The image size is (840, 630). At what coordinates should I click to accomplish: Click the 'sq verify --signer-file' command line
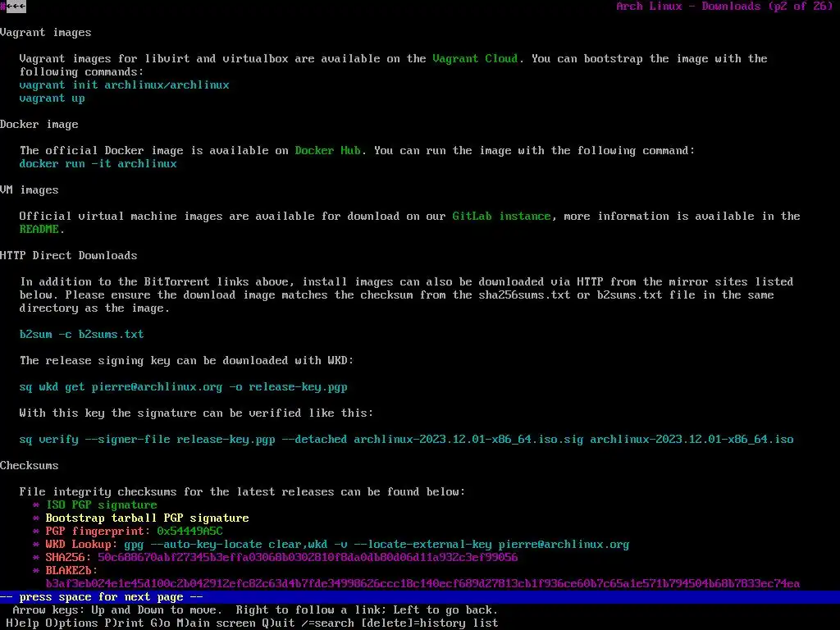[407, 440]
